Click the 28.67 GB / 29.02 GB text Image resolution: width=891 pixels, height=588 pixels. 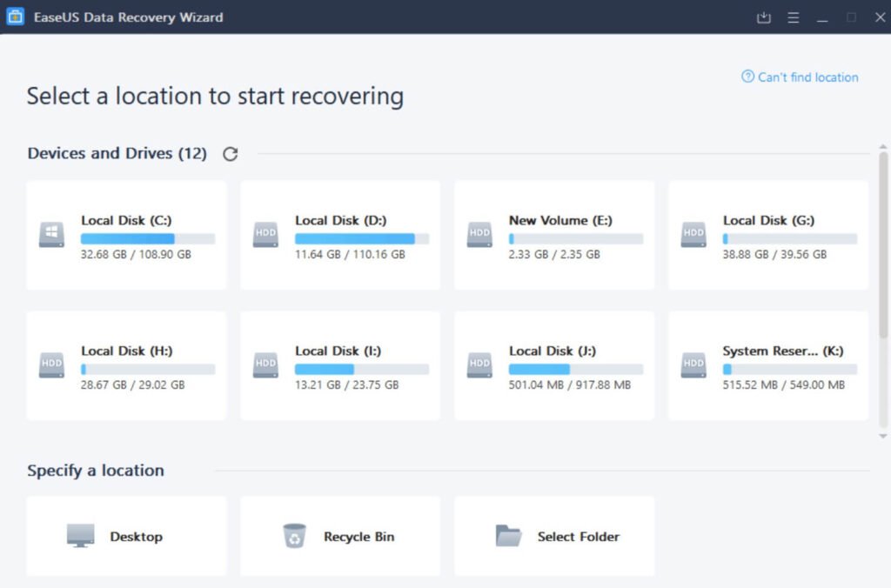132,385
